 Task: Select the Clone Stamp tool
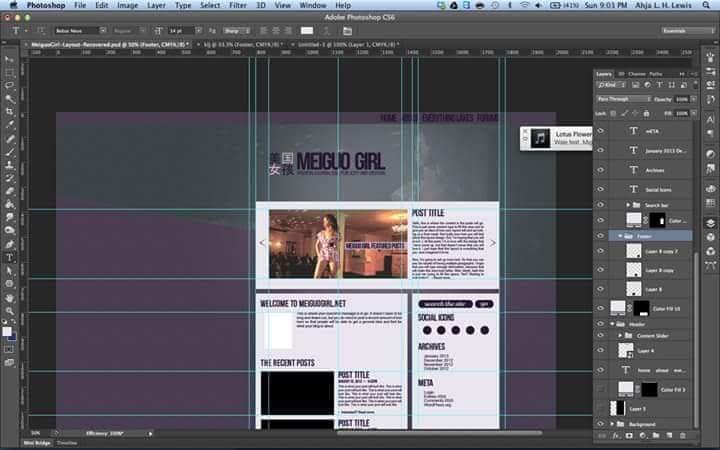(9, 164)
